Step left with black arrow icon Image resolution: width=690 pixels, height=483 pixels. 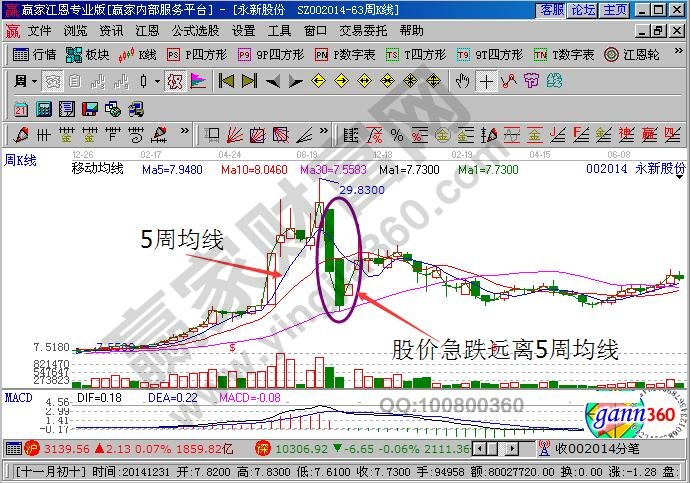272,82
